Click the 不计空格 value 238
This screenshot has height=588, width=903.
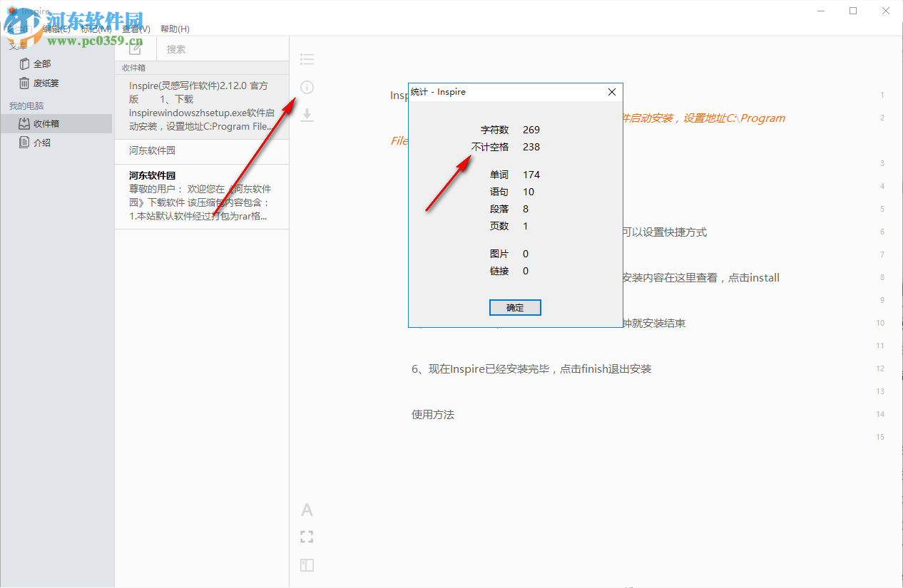coord(531,147)
